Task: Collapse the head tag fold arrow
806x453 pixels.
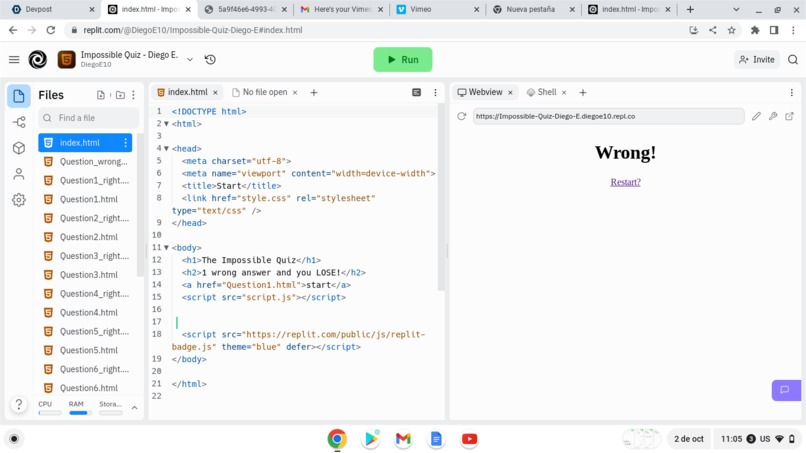Action: (167, 149)
